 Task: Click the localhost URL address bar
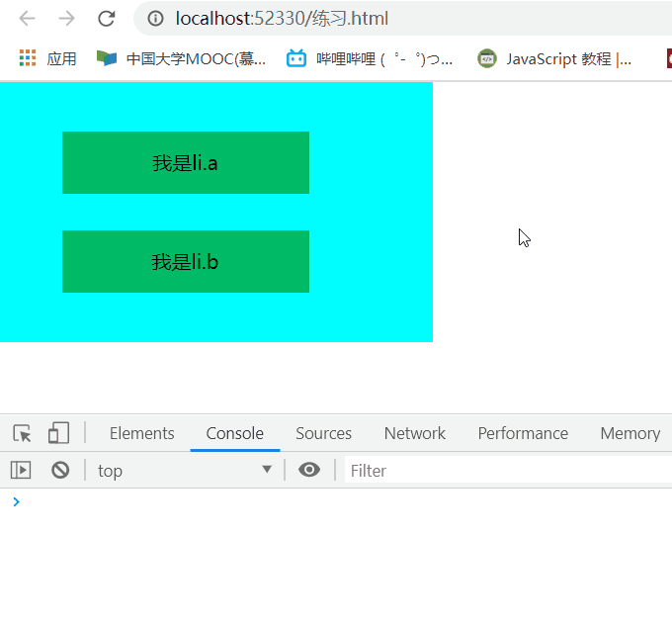[x=403, y=19]
